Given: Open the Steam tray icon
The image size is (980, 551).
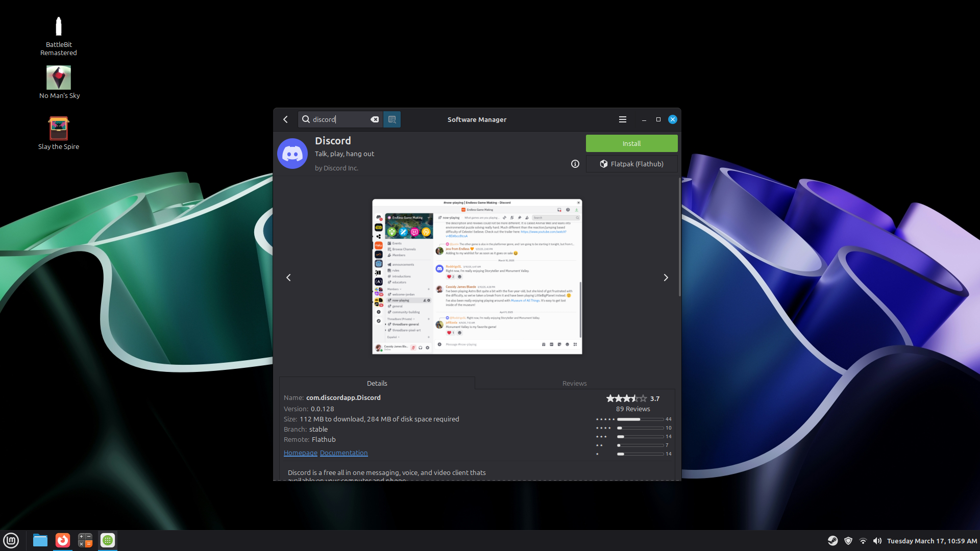Looking at the screenshot, I should pyautogui.click(x=832, y=541).
